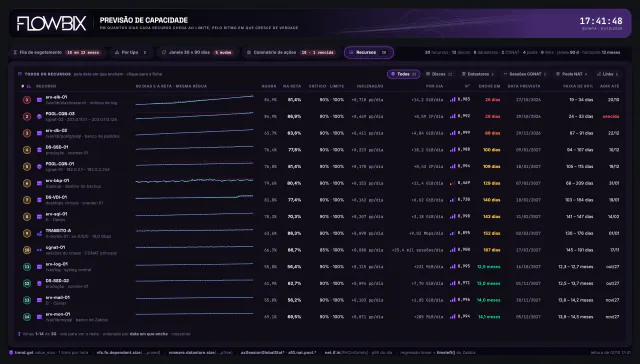Viewport: 640px width, 364px height.
Task: Open the Janela 30 × 90 dias tab
Action: click(197, 52)
